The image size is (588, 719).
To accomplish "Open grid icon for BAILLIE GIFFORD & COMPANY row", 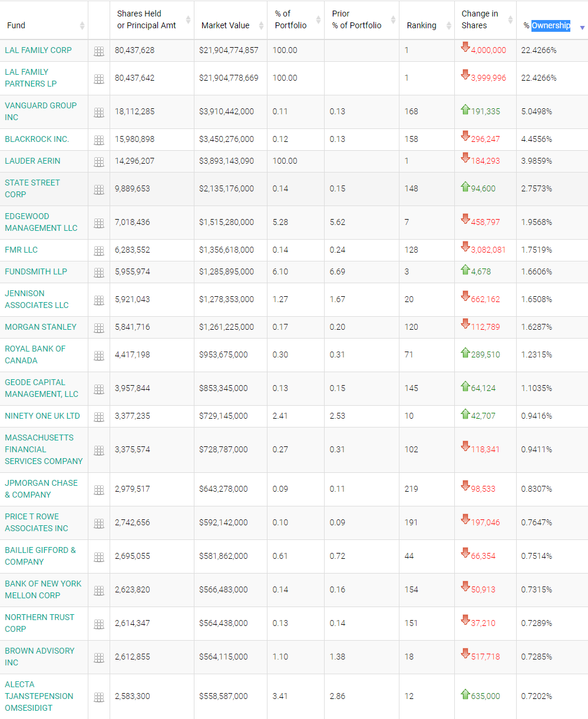I will click(99, 557).
